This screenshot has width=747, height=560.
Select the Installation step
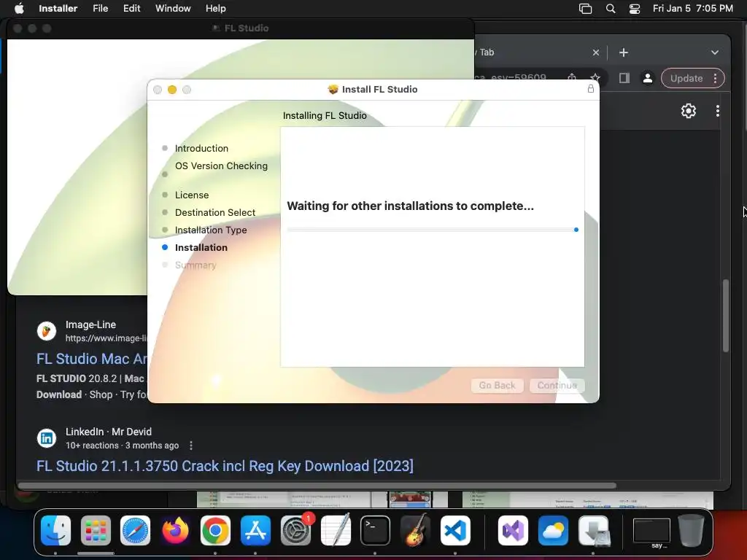click(x=201, y=248)
